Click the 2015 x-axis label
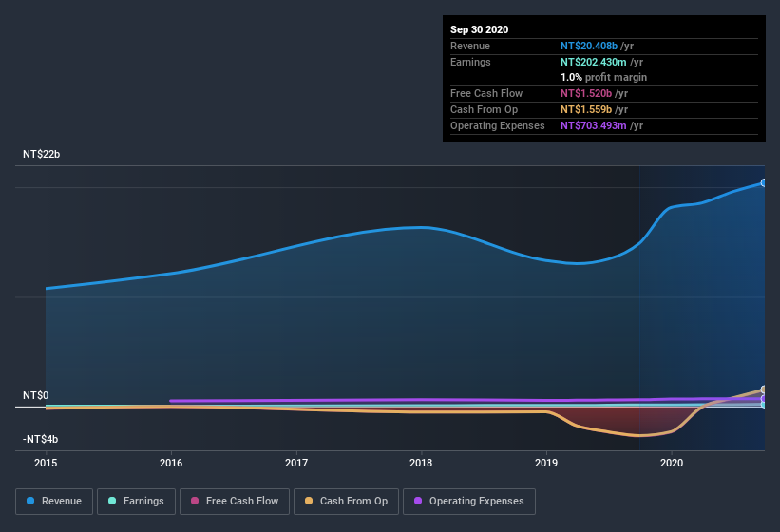Image resolution: width=780 pixels, height=532 pixels. coord(46,463)
